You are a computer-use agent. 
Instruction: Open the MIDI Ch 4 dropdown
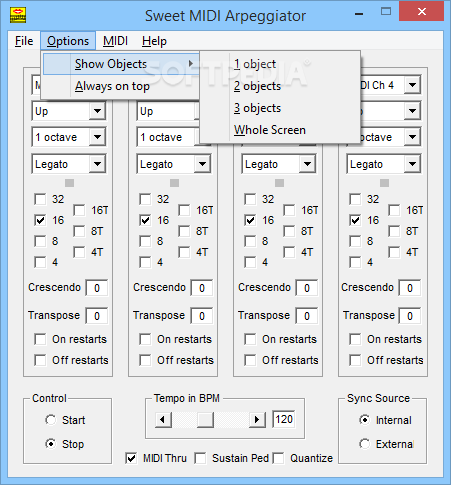[x=412, y=85]
